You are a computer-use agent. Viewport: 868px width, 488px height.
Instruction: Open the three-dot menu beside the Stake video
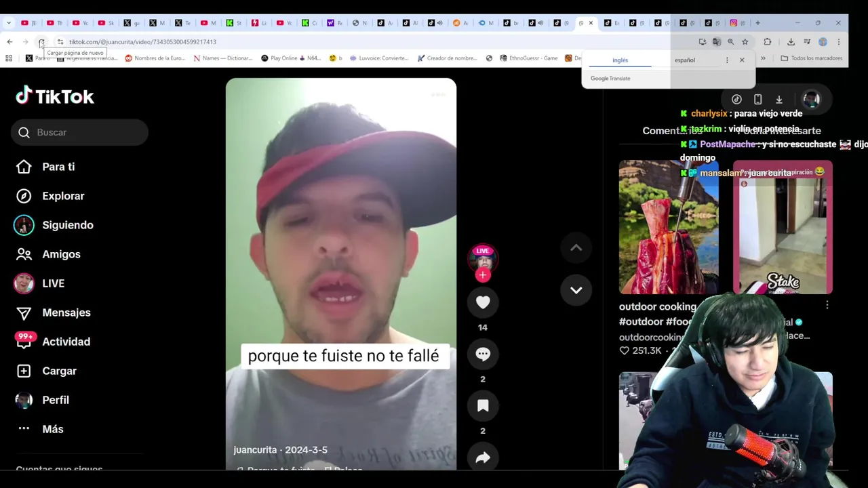827,306
